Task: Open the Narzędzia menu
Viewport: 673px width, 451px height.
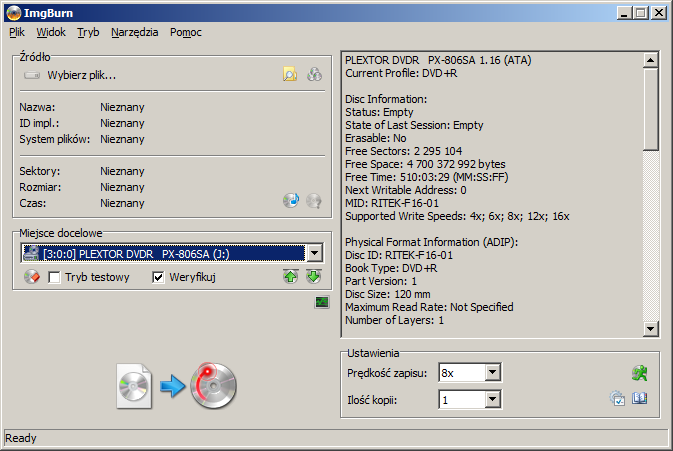Action: 134,32
